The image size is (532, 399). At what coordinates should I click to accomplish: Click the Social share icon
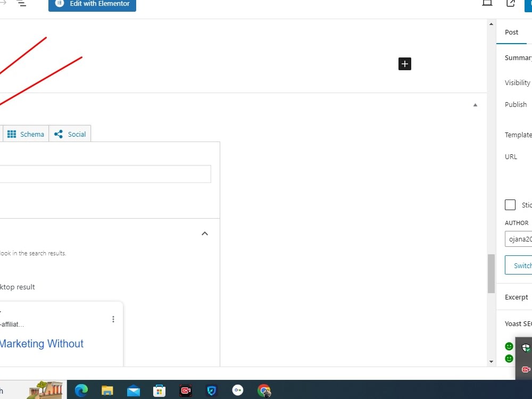59,134
